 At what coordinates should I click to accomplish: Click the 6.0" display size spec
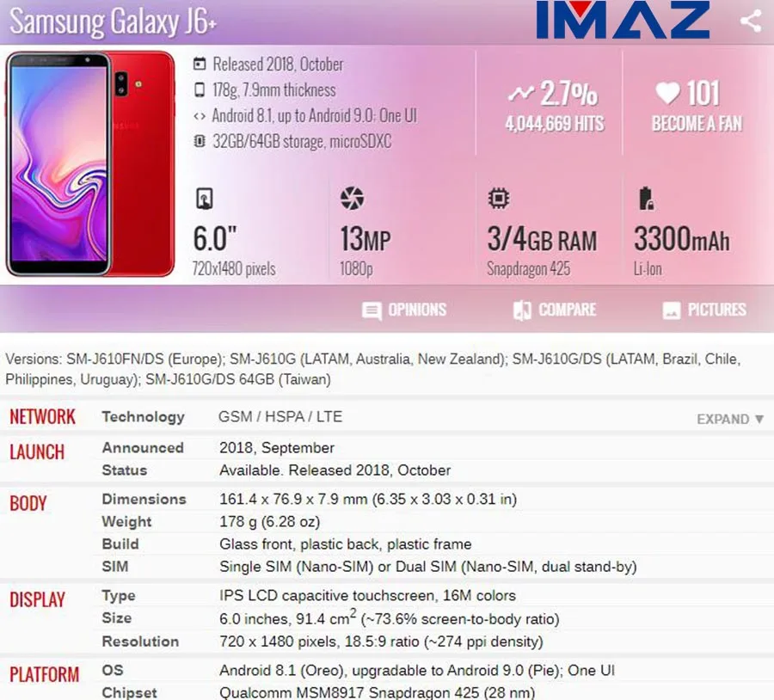point(215,238)
